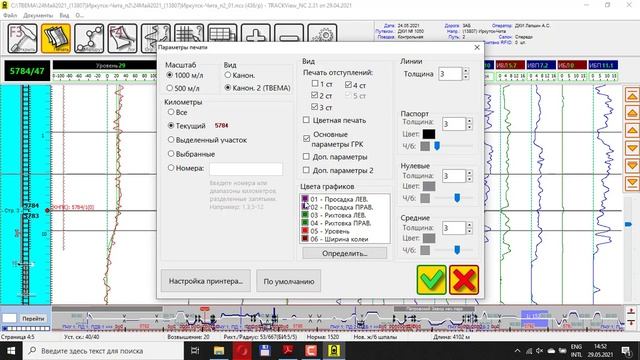Open the table view toolbar icon
Viewport: 640px width, 360px height.
click(x=222, y=33)
